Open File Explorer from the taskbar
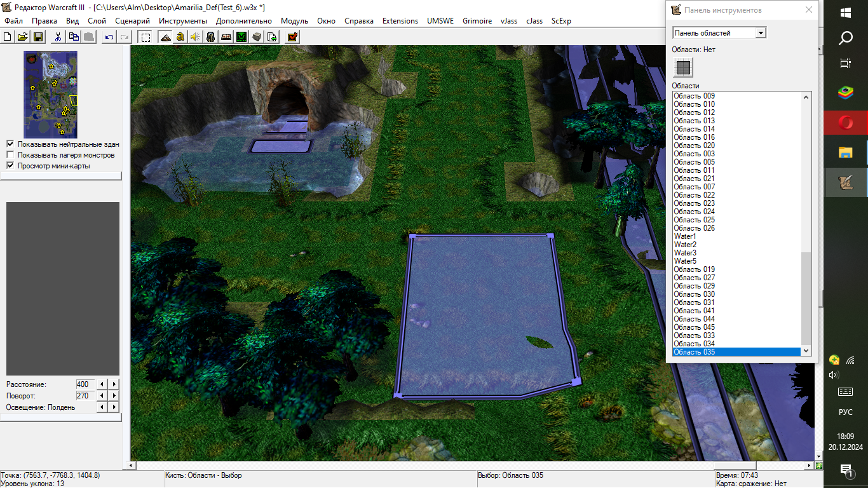The width and height of the screenshot is (868, 488). coord(846,152)
